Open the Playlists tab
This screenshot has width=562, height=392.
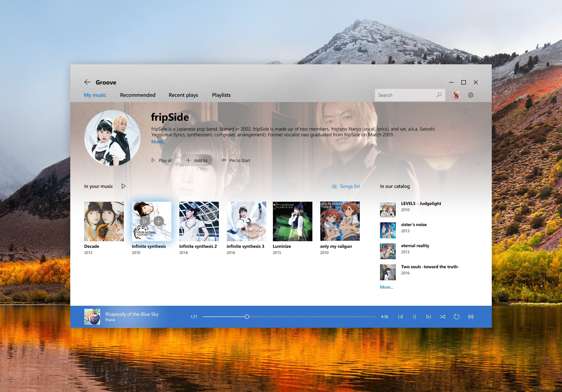221,95
